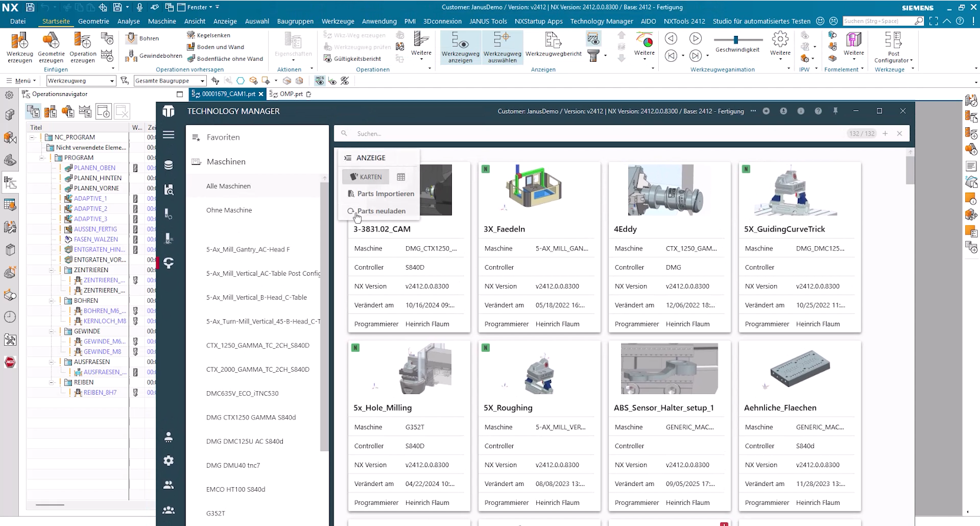Click the info icon in Technology Manager title bar
The height and width of the screenshot is (526, 980).
pyautogui.click(x=800, y=111)
